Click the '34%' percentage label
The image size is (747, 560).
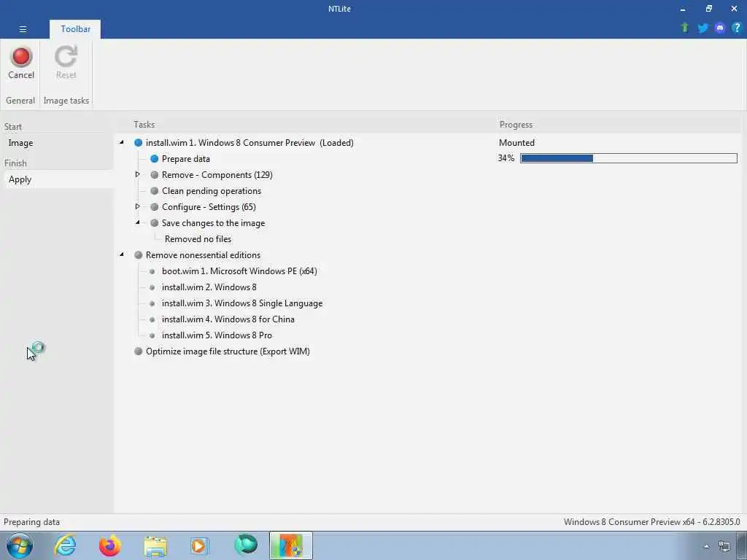(506, 158)
